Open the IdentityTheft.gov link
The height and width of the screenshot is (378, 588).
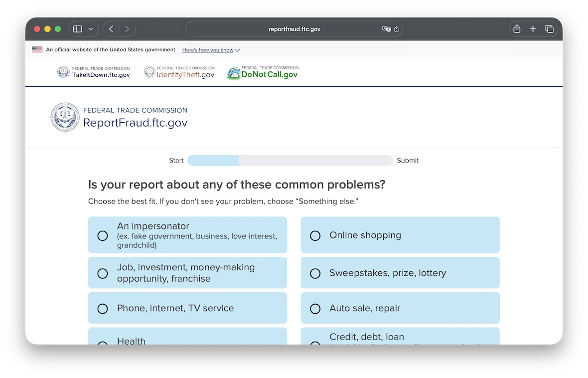[179, 72]
